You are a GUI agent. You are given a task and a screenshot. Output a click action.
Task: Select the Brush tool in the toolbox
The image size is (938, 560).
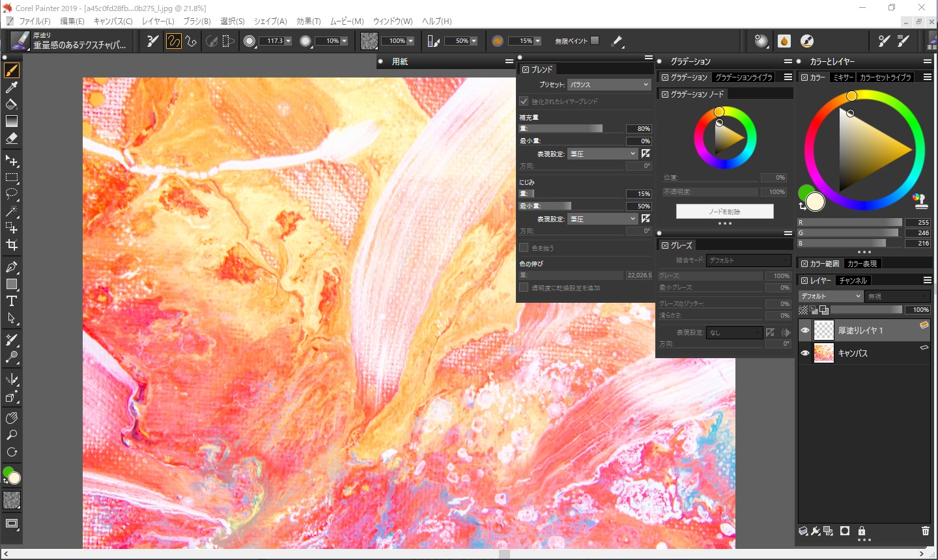(12, 70)
